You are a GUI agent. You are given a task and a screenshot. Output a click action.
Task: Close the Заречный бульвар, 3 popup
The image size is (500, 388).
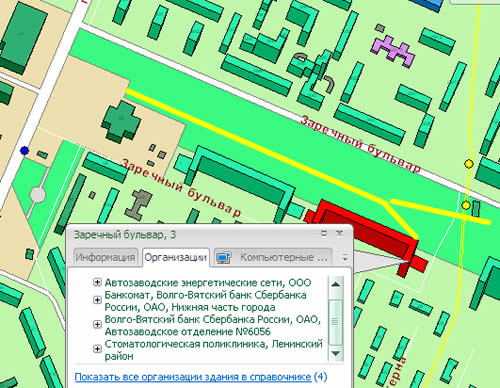pyautogui.click(x=339, y=234)
